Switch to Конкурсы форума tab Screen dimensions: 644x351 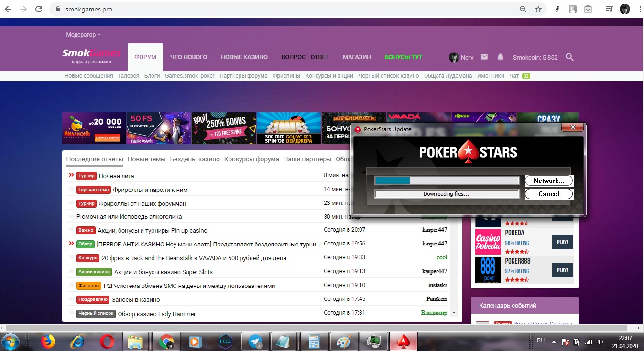[x=251, y=159]
